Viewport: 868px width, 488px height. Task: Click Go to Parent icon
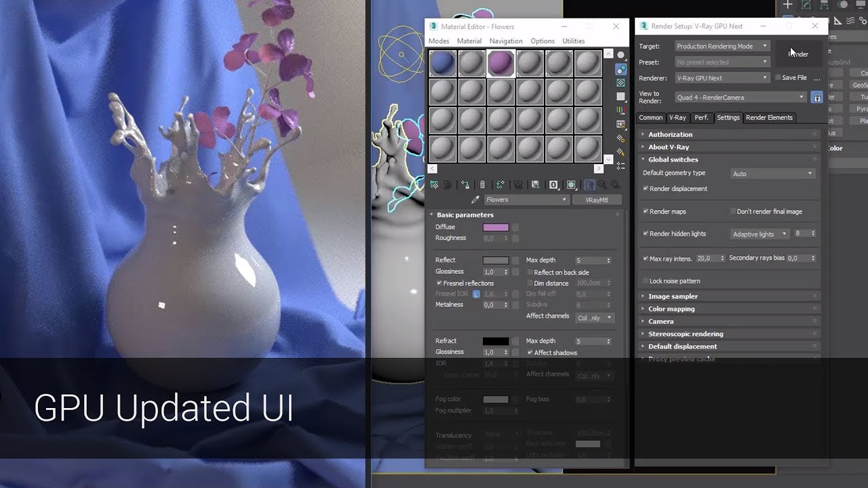pyautogui.click(x=601, y=184)
